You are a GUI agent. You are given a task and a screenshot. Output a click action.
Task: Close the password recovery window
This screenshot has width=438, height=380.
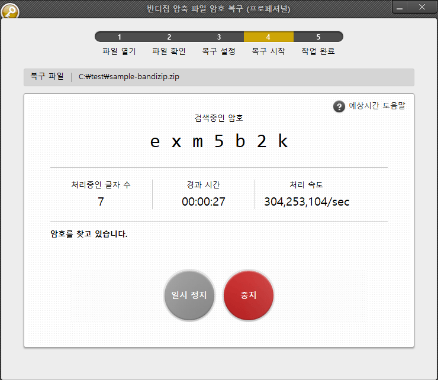[422, 7]
